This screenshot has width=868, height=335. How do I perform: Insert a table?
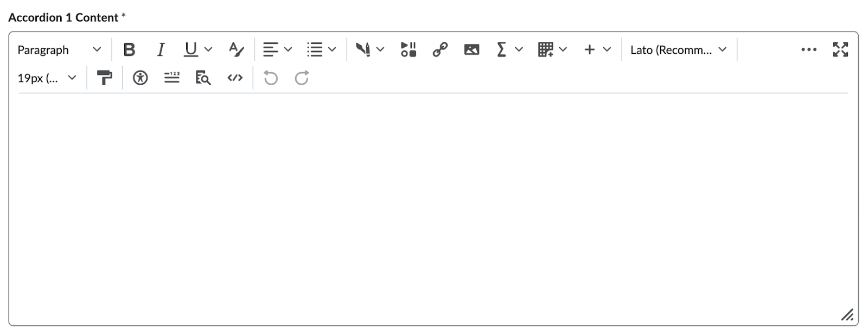[546, 49]
